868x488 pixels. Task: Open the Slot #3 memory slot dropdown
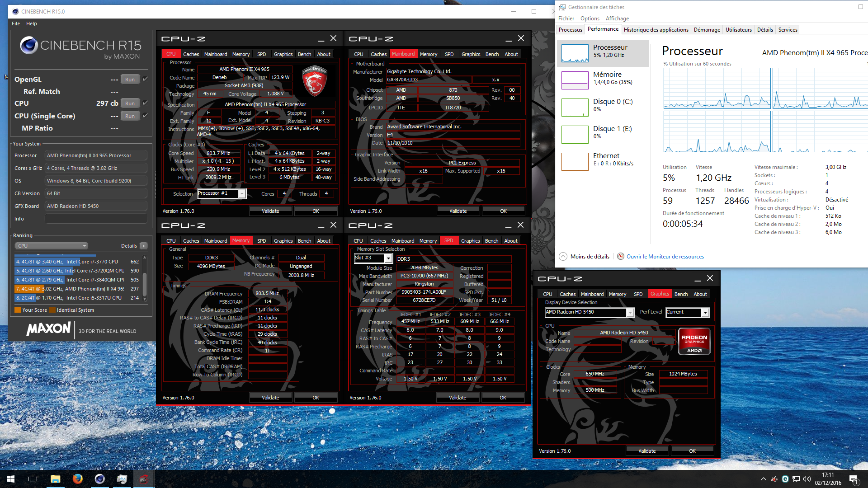tap(388, 258)
